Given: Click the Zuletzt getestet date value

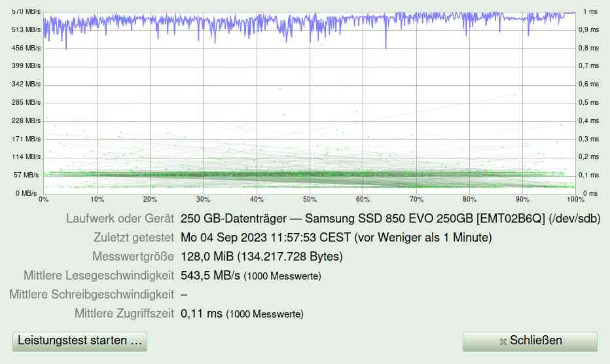Looking at the screenshot, I should tap(336, 238).
